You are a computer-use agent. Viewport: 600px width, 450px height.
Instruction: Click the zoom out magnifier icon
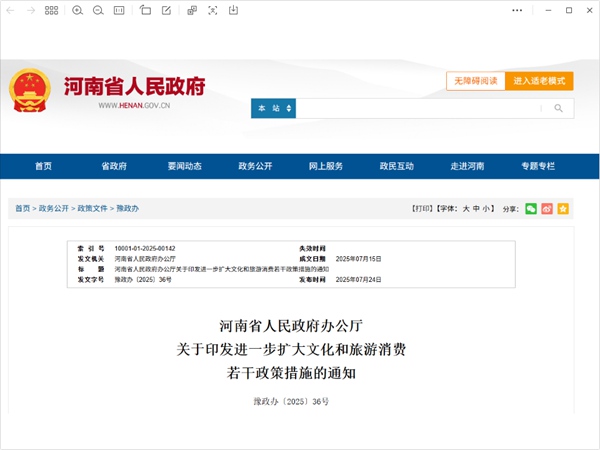click(x=98, y=10)
